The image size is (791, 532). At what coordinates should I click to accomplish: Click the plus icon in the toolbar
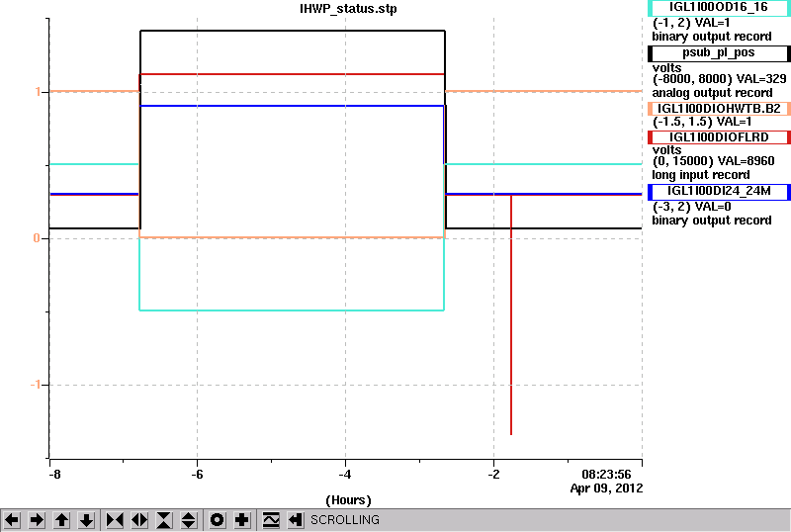pyautogui.click(x=242, y=520)
